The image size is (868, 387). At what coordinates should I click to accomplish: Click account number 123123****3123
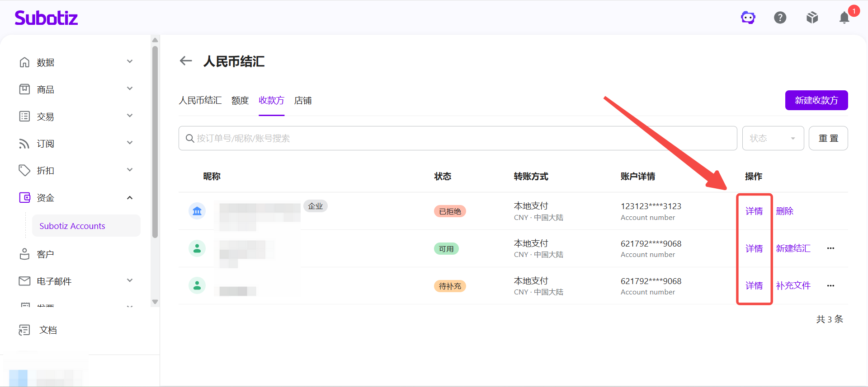pyautogui.click(x=651, y=206)
